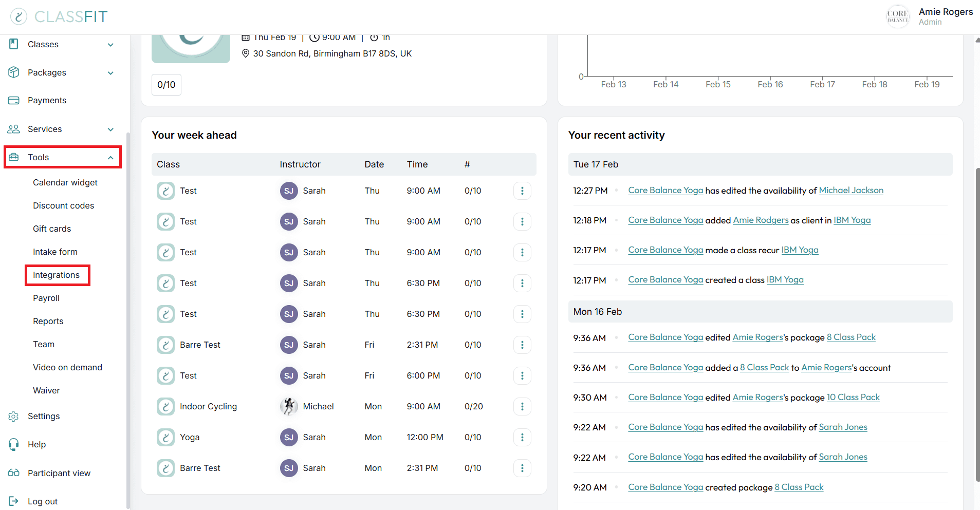
Task: Go to Video on demand
Action: (x=67, y=368)
